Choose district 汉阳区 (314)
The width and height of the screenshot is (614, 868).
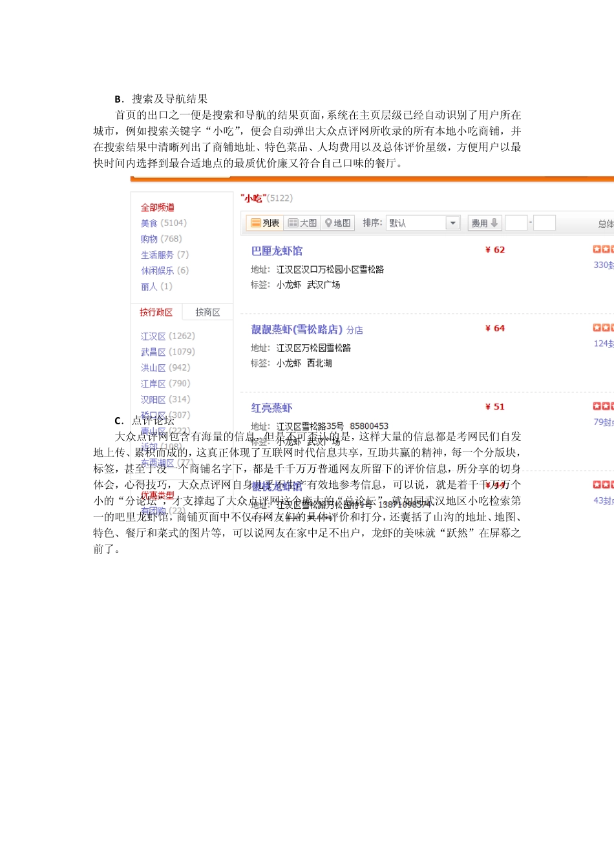[165, 399]
